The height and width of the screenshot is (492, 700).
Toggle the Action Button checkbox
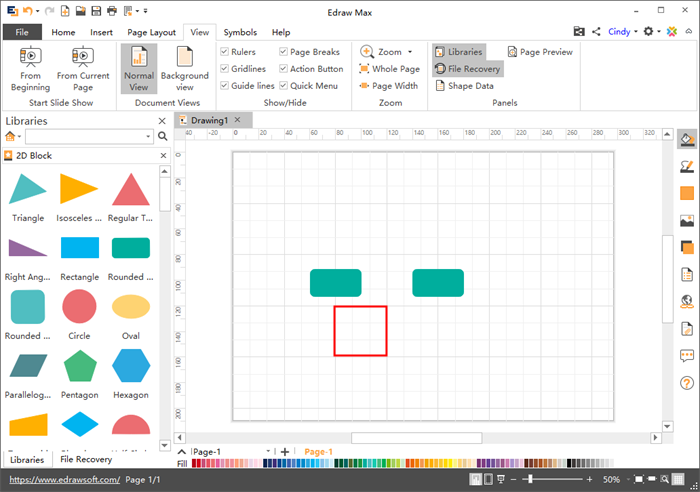pyautogui.click(x=283, y=69)
